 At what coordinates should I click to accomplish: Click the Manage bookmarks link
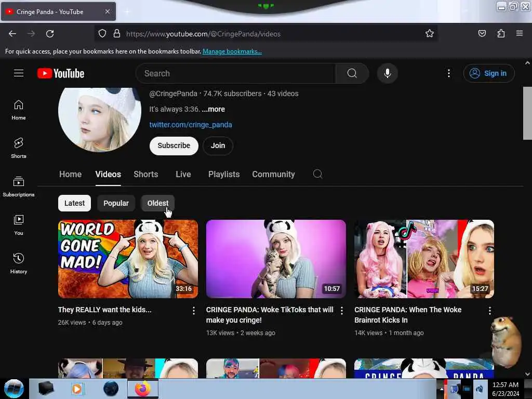coord(232,51)
